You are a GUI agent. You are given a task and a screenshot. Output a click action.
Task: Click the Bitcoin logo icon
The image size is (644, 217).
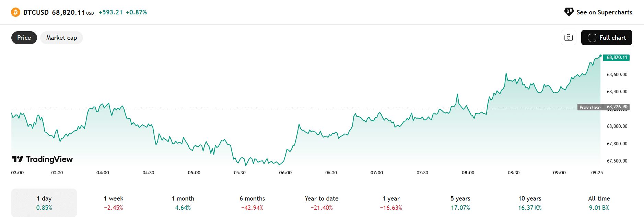[x=15, y=12]
